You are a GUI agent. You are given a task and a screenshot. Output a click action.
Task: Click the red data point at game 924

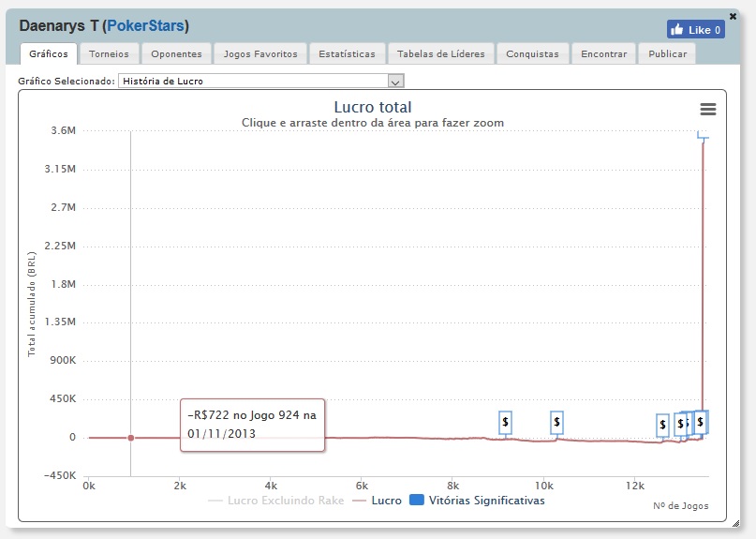(x=130, y=438)
